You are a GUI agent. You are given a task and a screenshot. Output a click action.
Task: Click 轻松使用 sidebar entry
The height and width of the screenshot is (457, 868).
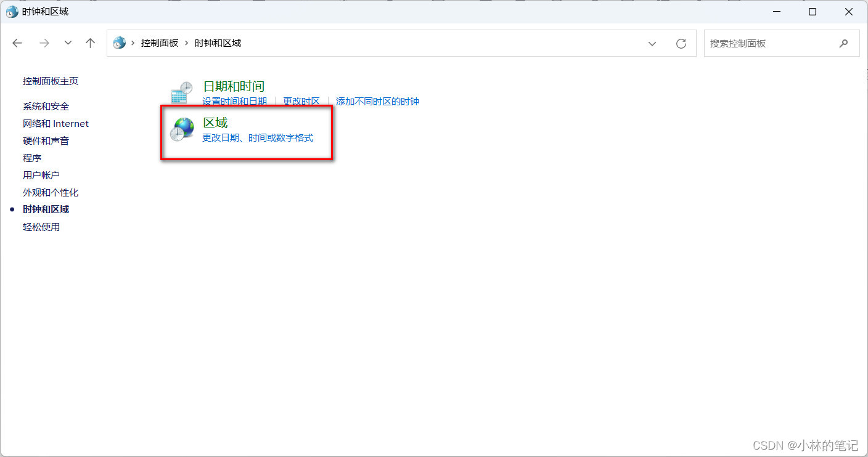click(x=41, y=227)
